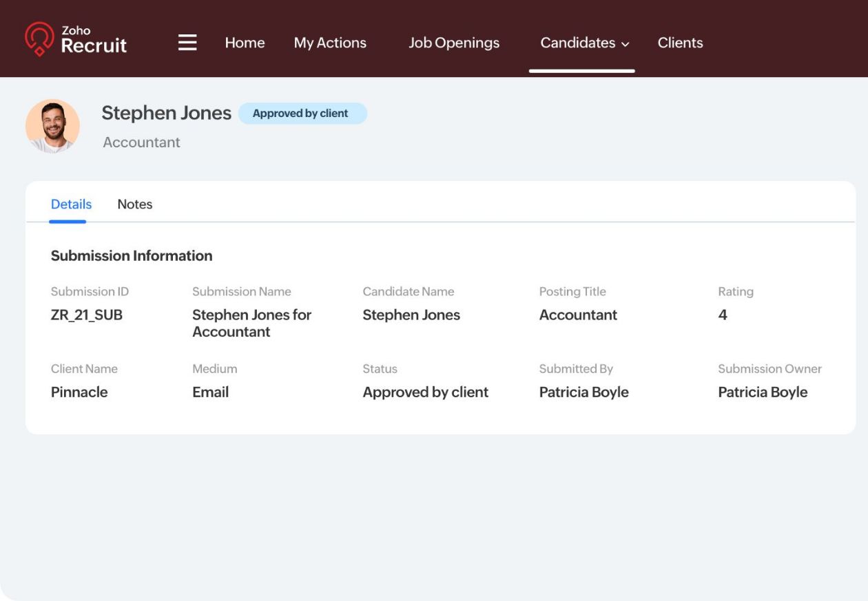Open My Actions menu item
This screenshot has width=868, height=601.
click(330, 43)
